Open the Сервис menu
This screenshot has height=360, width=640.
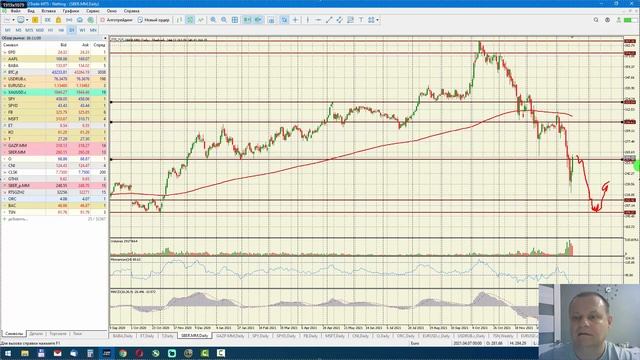click(93, 11)
